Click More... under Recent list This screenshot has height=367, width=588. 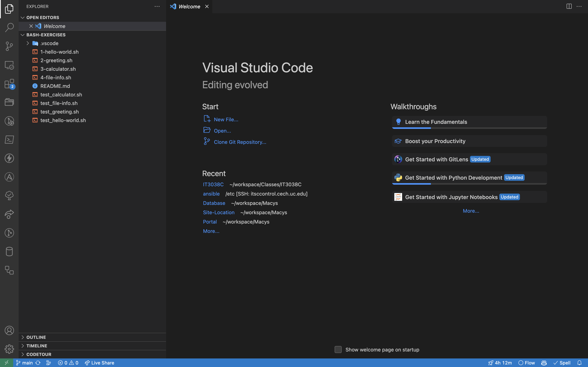[211, 231]
